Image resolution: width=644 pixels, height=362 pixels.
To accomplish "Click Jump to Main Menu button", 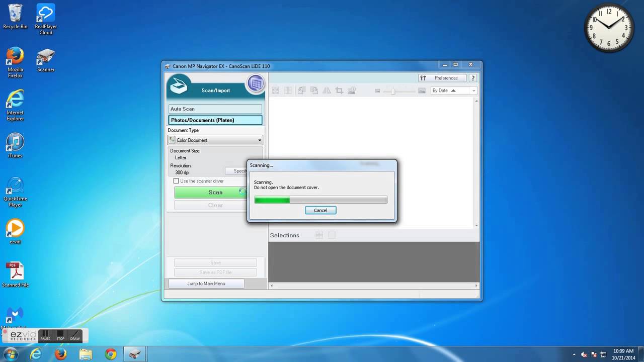I will (206, 284).
